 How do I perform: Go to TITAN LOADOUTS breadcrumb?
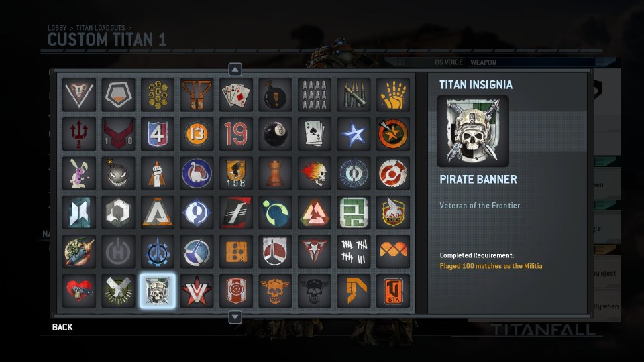click(x=101, y=28)
